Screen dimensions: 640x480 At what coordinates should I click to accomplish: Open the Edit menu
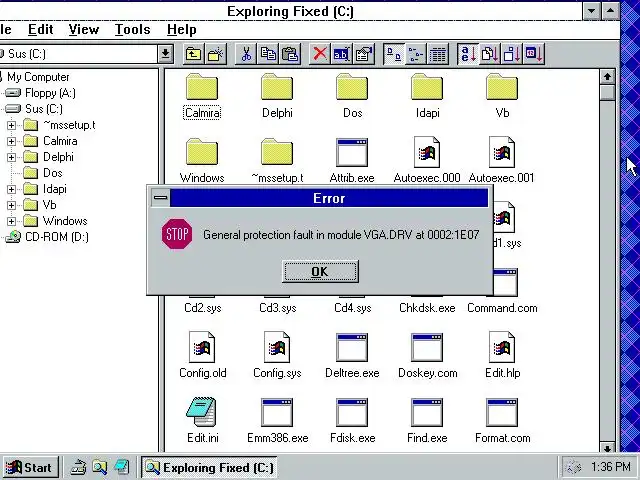click(x=40, y=29)
